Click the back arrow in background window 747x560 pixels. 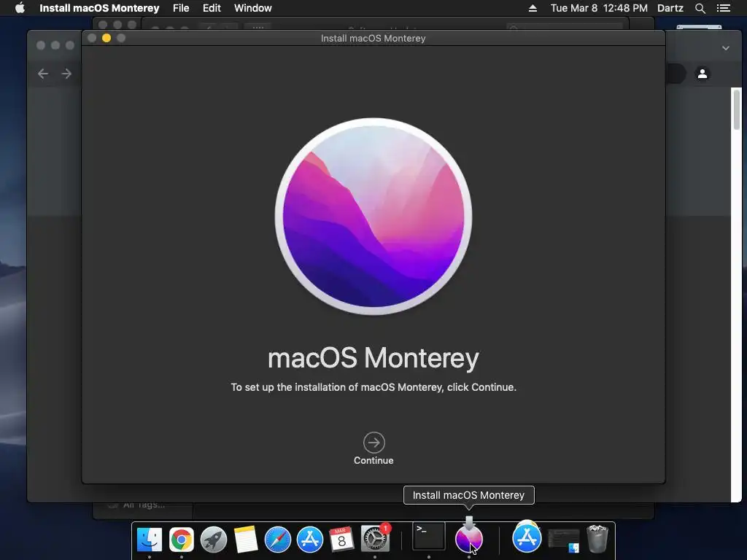coord(43,74)
